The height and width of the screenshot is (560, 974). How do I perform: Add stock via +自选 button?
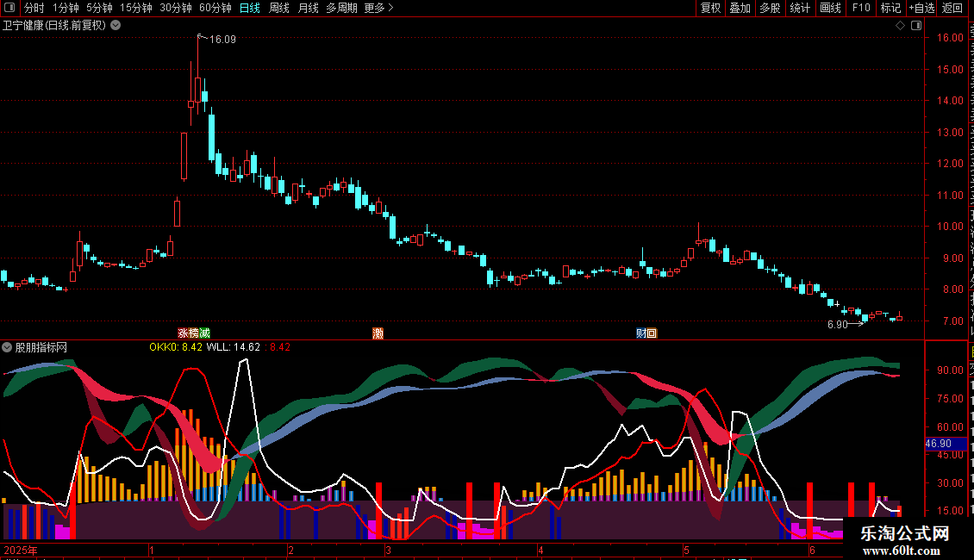921,8
